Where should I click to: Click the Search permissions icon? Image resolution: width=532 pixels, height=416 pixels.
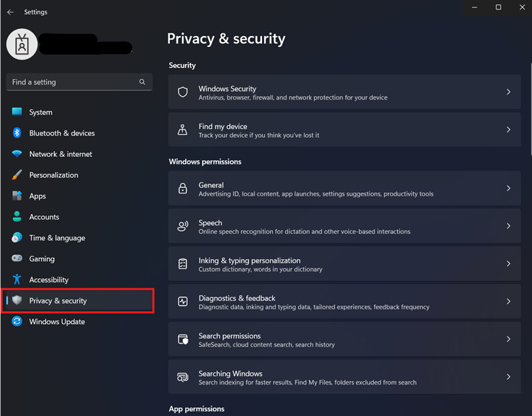tap(183, 339)
